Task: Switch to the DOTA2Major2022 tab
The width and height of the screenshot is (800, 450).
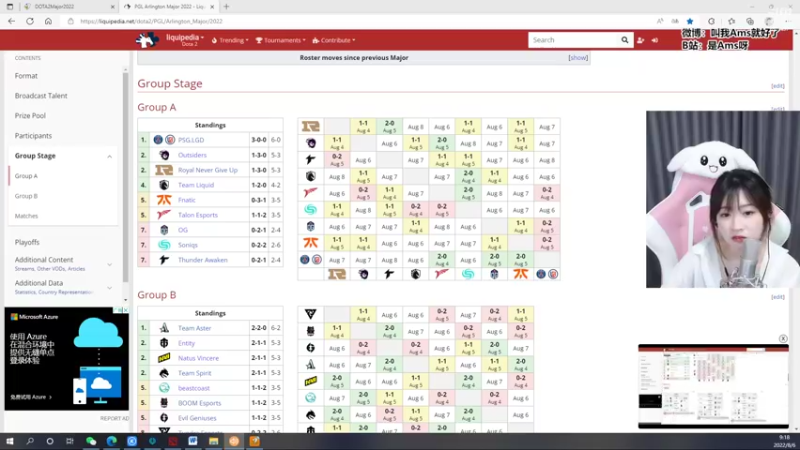Action: pos(69,7)
